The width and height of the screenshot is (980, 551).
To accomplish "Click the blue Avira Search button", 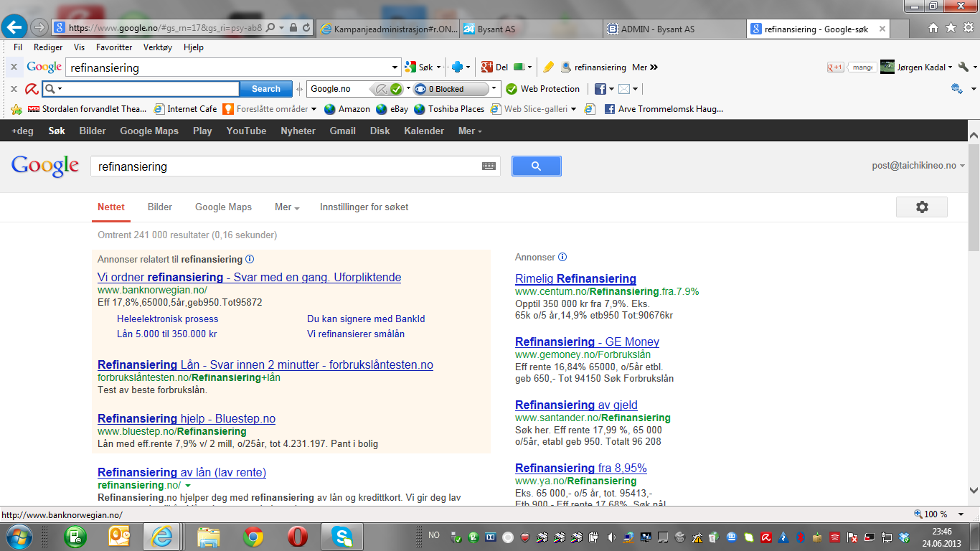I will (266, 89).
